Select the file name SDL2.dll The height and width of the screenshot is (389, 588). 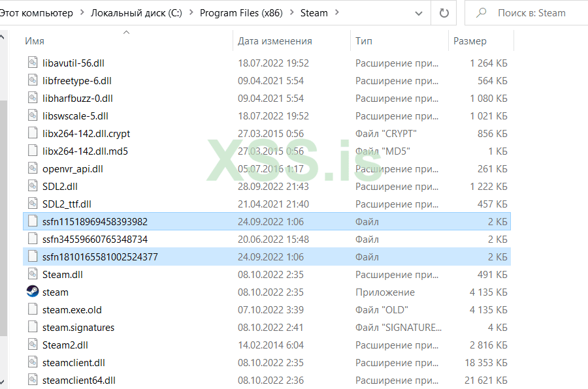point(59,186)
